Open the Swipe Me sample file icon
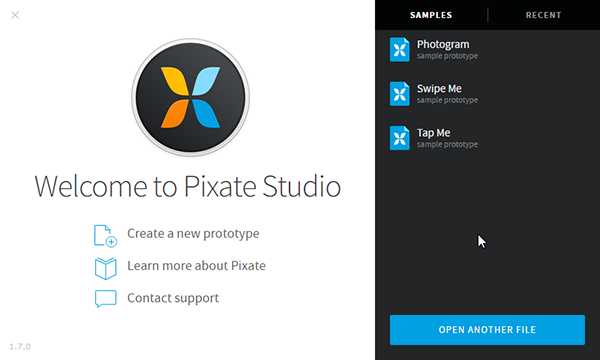Viewport: 600px width, 360px height. coord(399,94)
